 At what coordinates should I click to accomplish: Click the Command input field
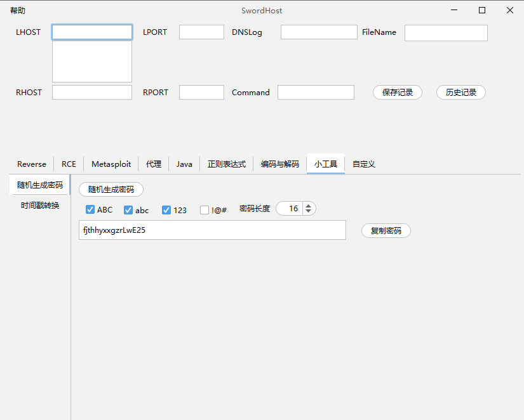[x=316, y=92]
